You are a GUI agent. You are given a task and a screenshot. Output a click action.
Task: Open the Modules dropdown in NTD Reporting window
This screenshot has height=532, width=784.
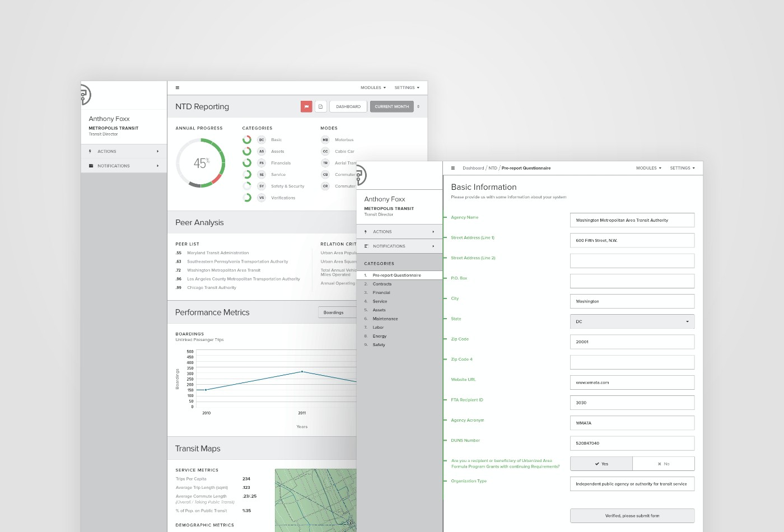(373, 88)
